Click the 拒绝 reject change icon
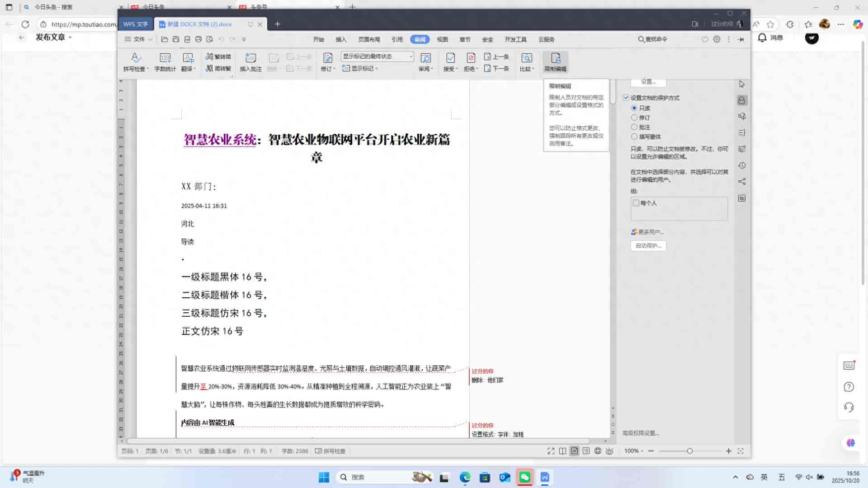 click(x=471, y=58)
